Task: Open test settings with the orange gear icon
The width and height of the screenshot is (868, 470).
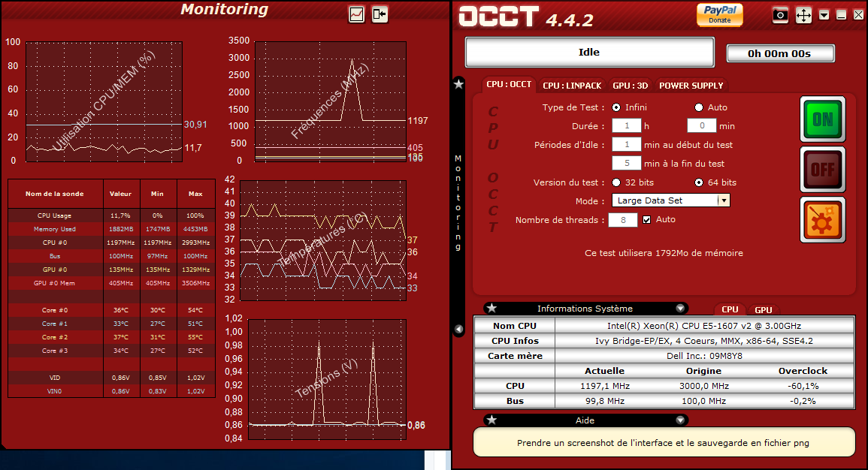Action: [822, 219]
